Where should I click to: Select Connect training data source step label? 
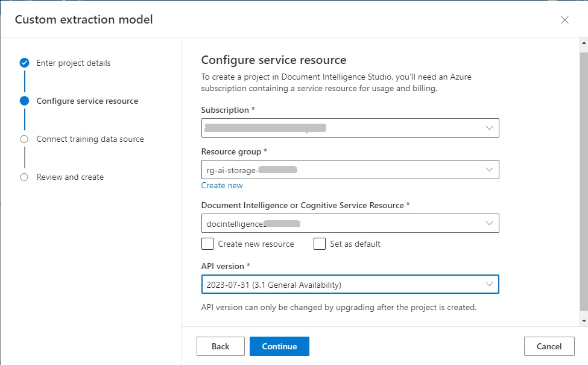coord(90,139)
